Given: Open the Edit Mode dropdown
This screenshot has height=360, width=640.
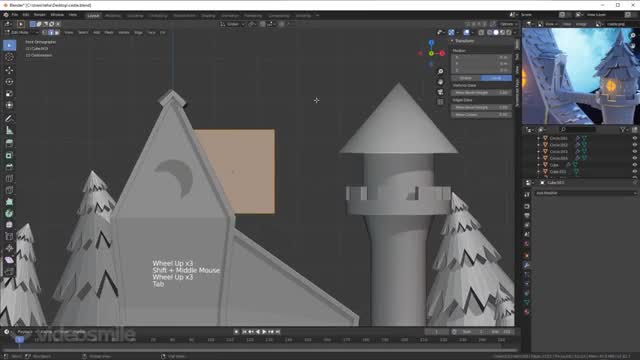Looking at the screenshot, I should coord(21,32).
